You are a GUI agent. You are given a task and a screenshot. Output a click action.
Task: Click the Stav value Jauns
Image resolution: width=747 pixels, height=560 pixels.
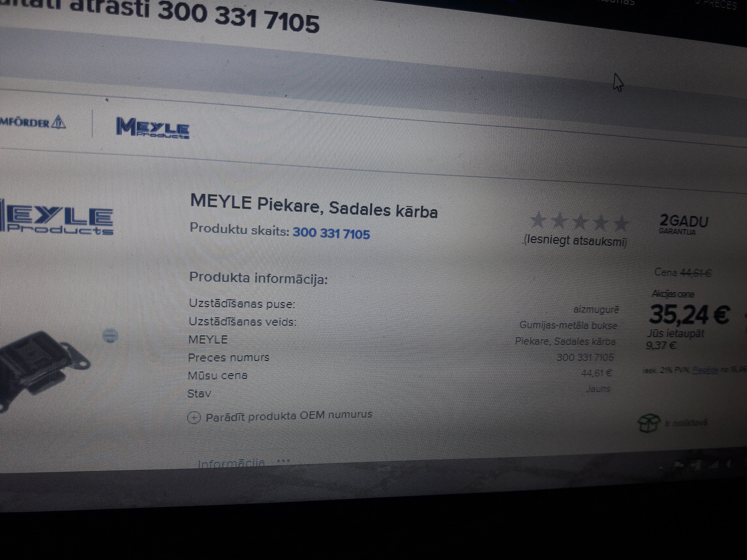[x=598, y=388]
